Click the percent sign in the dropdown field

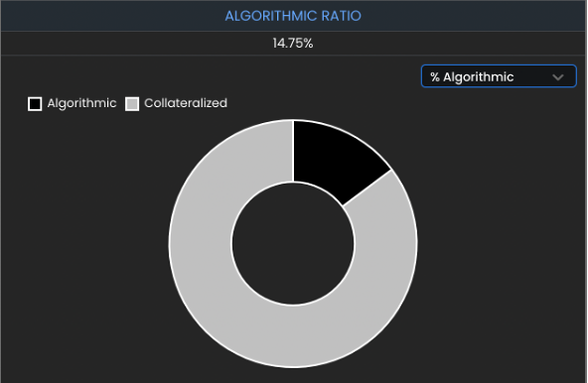pos(435,76)
